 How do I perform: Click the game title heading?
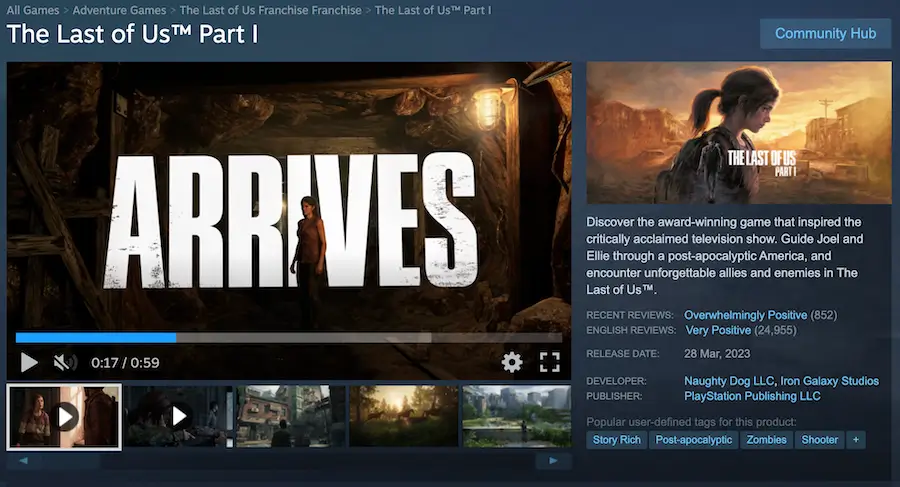(x=133, y=34)
